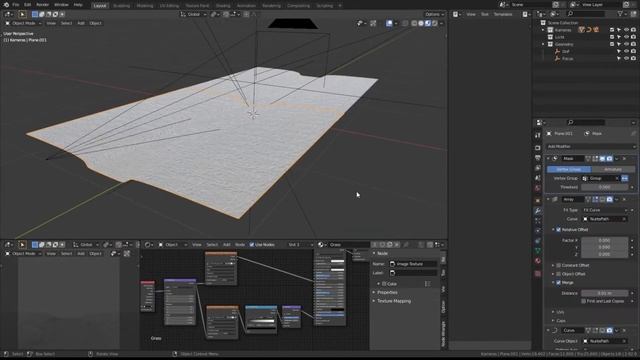The width and height of the screenshot is (640, 360).
Task: Toggle Relative Offset checkbox
Action: click(559, 230)
